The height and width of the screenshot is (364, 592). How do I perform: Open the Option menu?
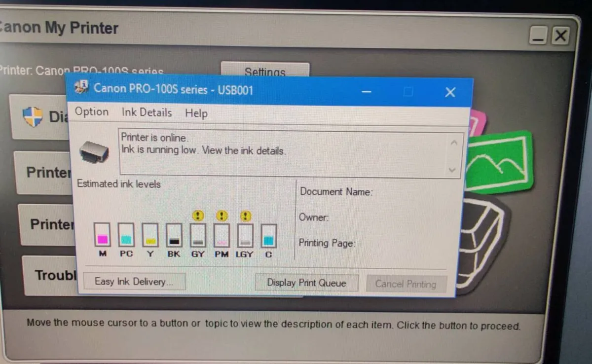tap(91, 112)
